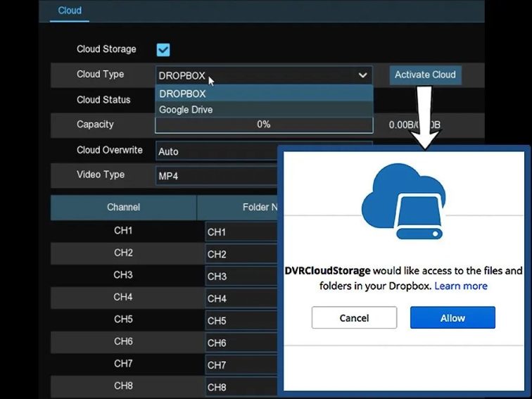
Task: Select the CH1 channel label
Action: 123,231
